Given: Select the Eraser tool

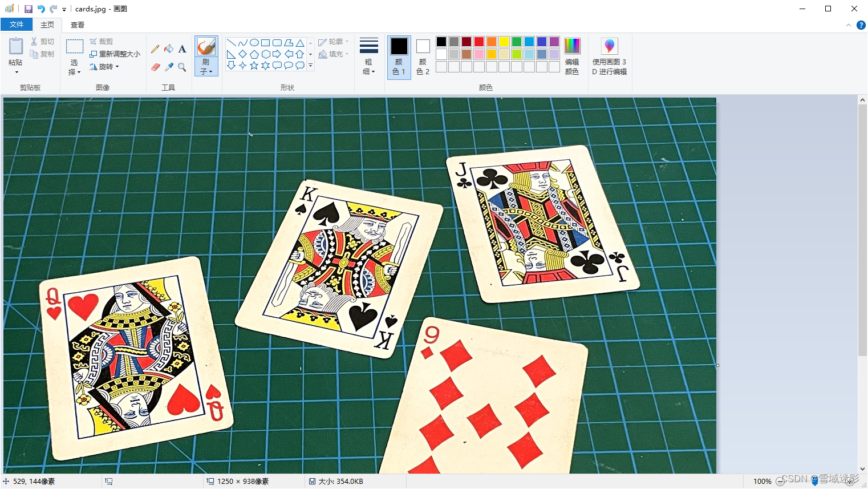Looking at the screenshot, I should coord(155,67).
